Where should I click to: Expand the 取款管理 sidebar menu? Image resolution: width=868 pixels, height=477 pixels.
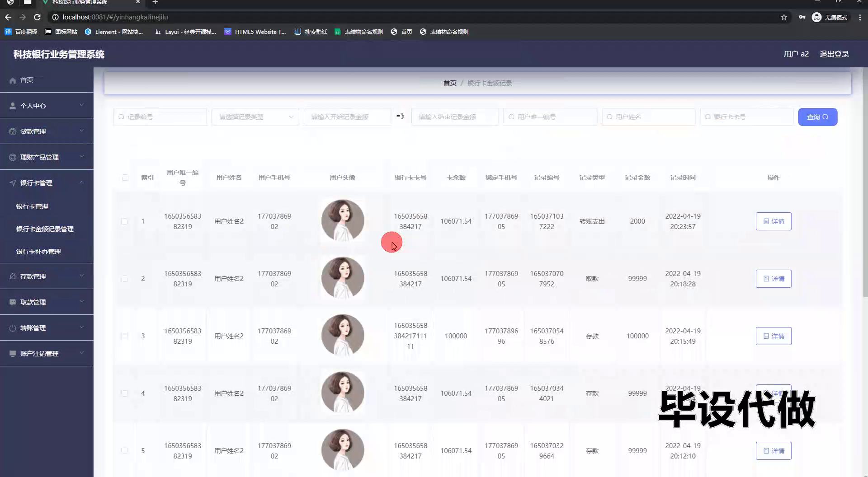pyautogui.click(x=47, y=302)
